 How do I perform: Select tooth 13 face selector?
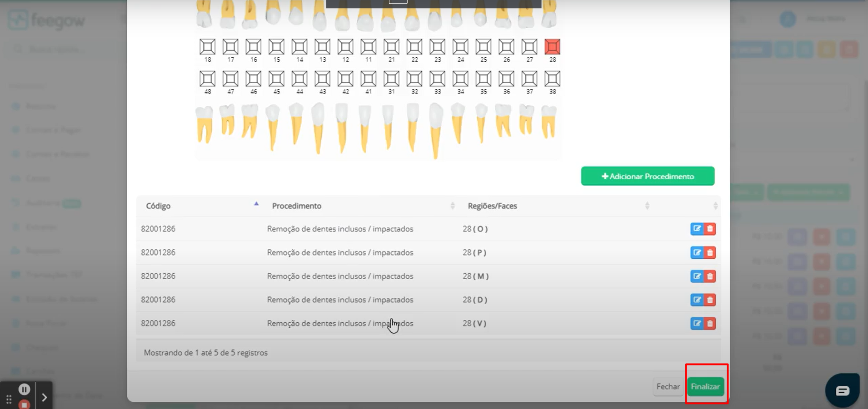(x=322, y=47)
